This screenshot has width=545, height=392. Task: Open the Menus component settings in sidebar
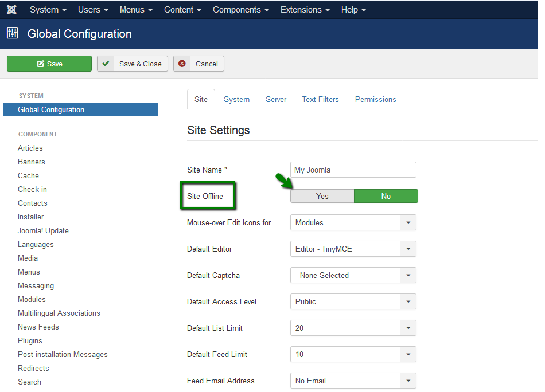coord(29,272)
